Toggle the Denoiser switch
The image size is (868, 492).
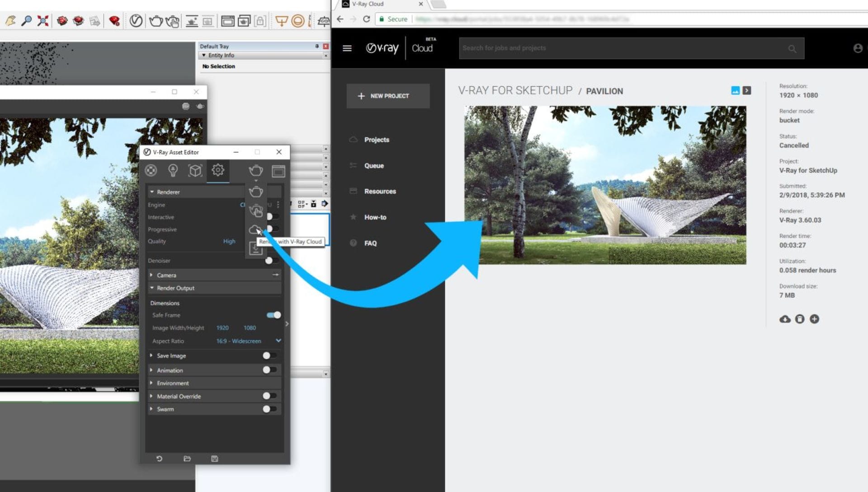(271, 261)
